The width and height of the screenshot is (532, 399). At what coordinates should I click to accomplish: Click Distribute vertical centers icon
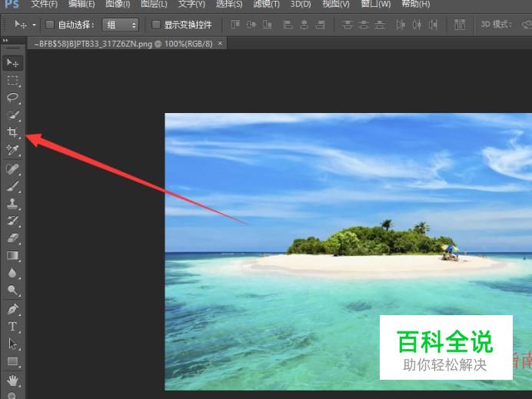pos(364,25)
